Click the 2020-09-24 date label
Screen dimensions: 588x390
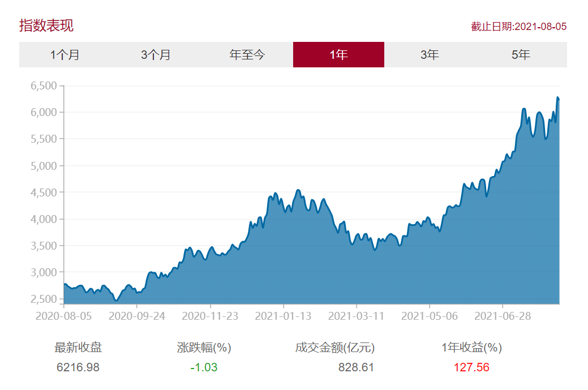pyautogui.click(x=137, y=316)
